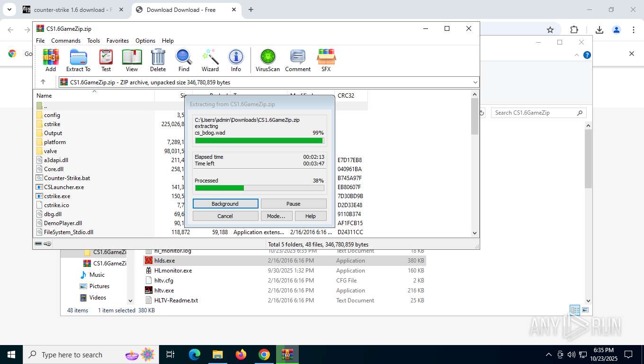Open Task View taskbar icon
The image size is (644, 364).
coord(170,355)
